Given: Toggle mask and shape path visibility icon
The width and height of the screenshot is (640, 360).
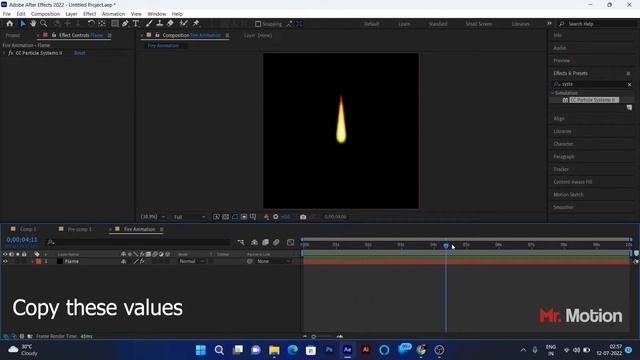Looking at the screenshot, I should coord(235,217).
